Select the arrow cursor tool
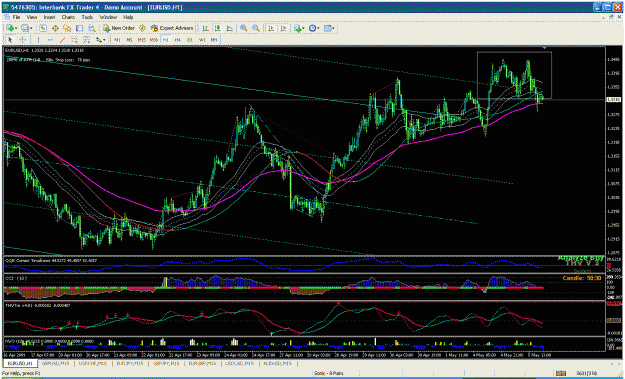The height and width of the screenshot is (379, 625). pyautogui.click(x=10, y=40)
